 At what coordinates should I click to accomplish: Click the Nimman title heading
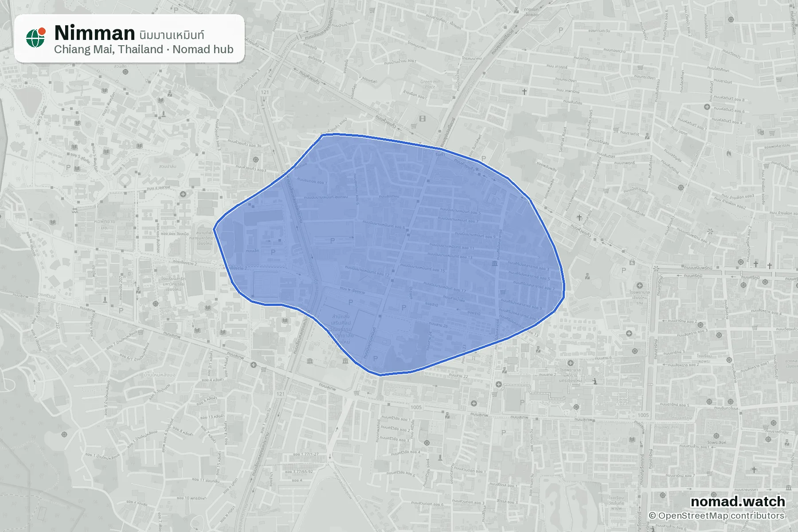(94, 33)
